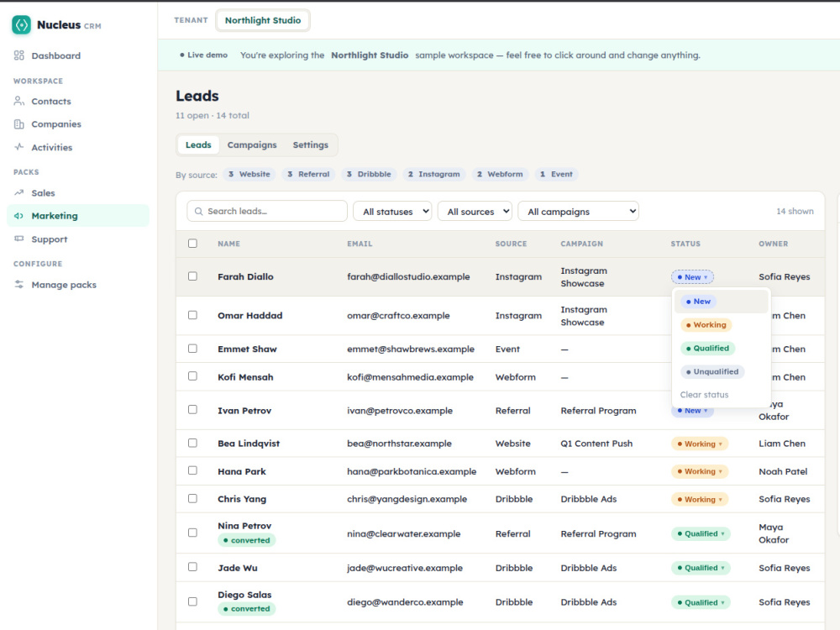Viewport: 840px width, 630px height.
Task: Check the Emmet Shaw row checkbox
Action: click(193, 349)
